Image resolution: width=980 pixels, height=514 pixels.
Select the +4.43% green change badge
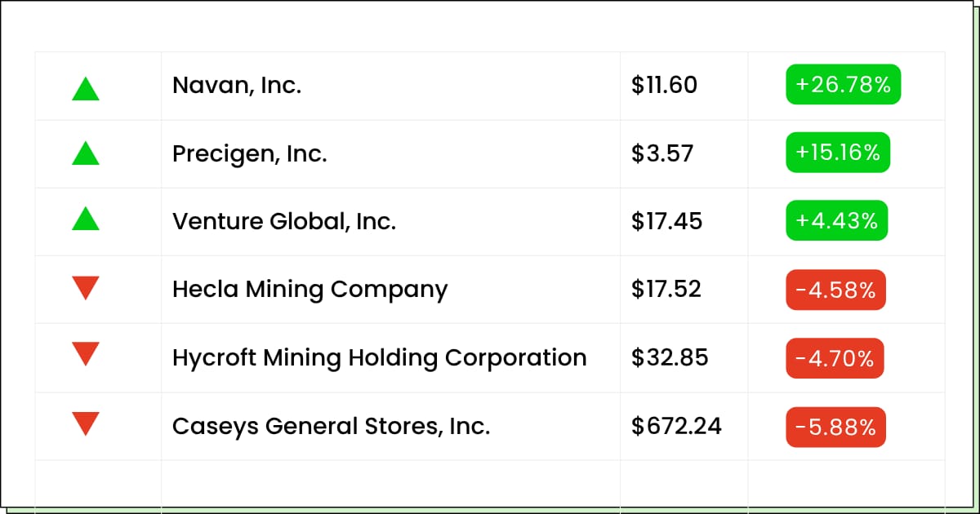[x=836, y=221]
